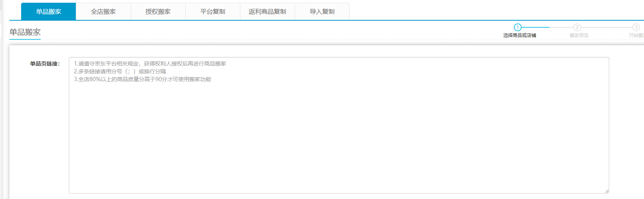The height and width of the screenshot is (199, 644).
Task: Click step 1 circle 选择商品或店铺
Action: point(518,27)
